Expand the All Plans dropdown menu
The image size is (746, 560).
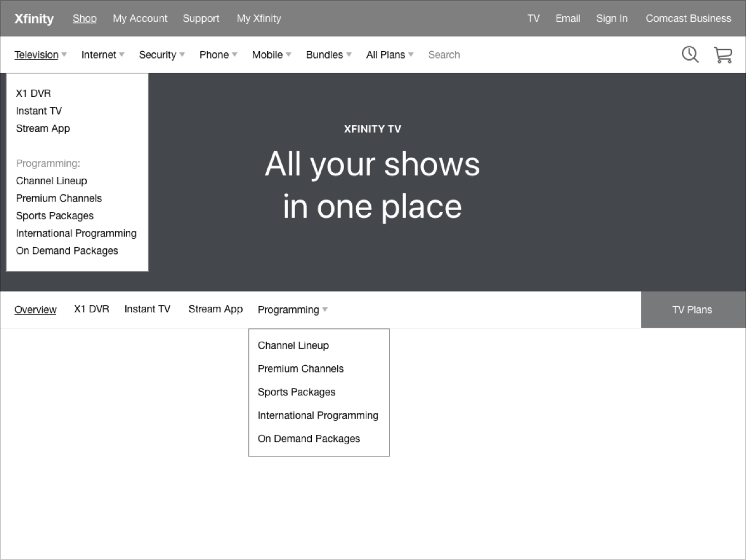[x=390, y=55]
